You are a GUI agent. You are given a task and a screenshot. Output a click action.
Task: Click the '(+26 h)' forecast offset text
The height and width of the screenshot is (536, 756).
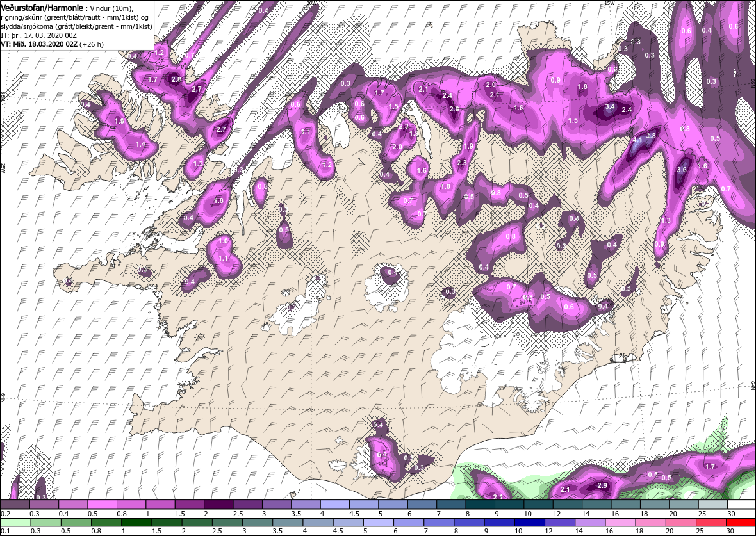[92, 44]
